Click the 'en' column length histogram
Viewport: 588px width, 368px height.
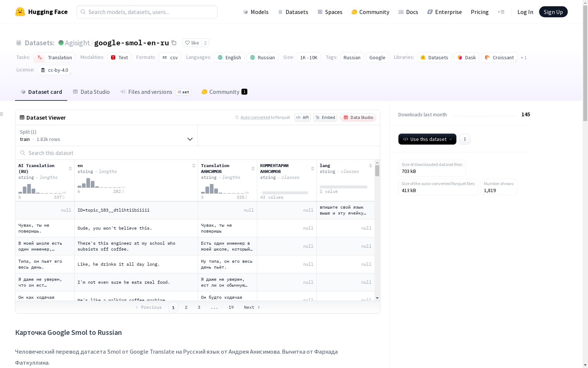pos(101,183)
